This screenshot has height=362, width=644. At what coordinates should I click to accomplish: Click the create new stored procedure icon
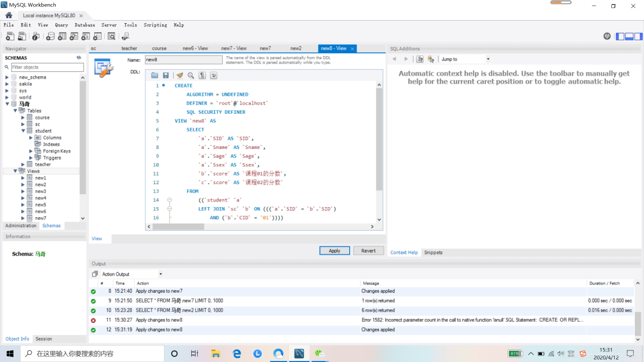point(86,36)
